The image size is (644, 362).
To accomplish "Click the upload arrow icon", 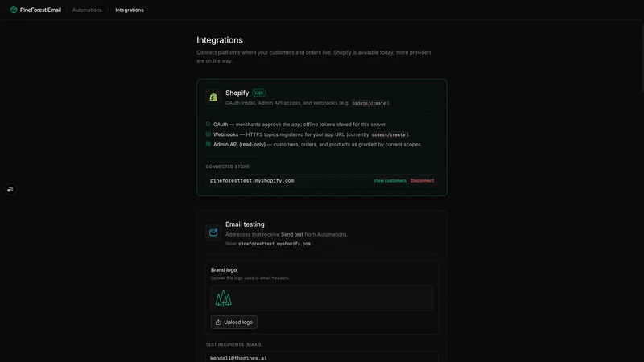I will (x=218, y=323).
